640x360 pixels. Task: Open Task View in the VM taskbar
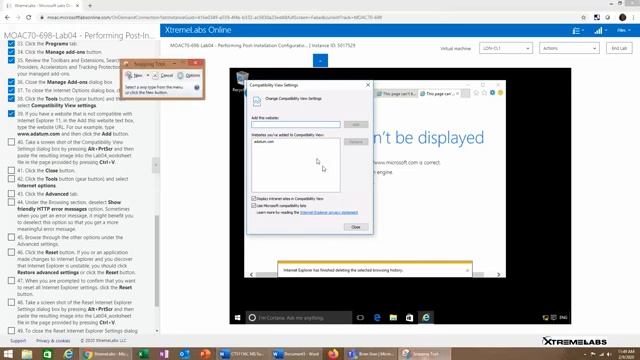point(360,318)
